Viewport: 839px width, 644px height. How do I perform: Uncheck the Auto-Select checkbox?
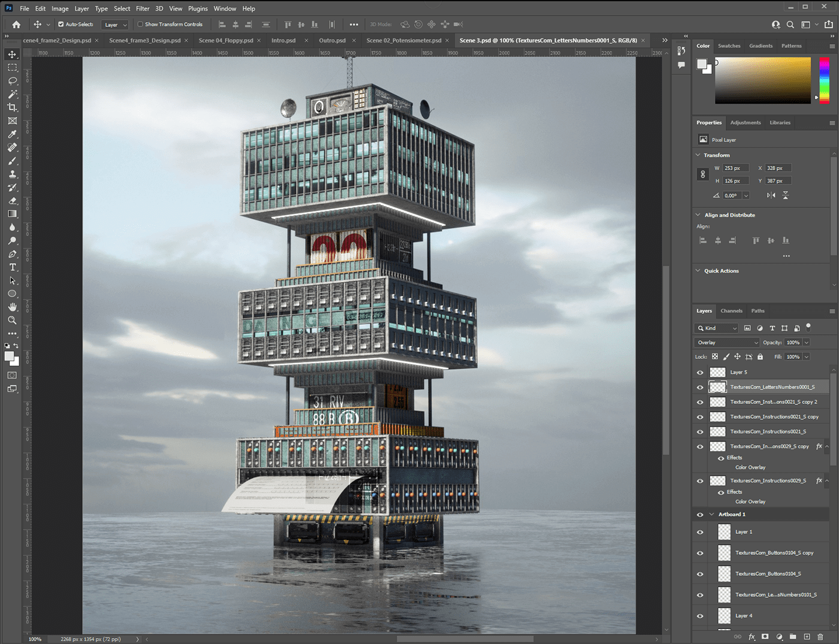(x=61, y=25)
